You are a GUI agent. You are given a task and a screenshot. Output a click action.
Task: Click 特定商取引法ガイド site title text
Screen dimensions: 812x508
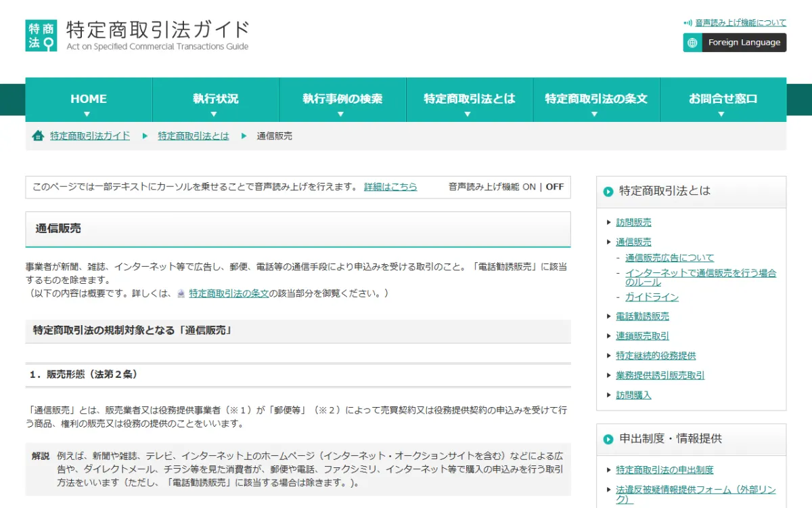tap(158, 30)
